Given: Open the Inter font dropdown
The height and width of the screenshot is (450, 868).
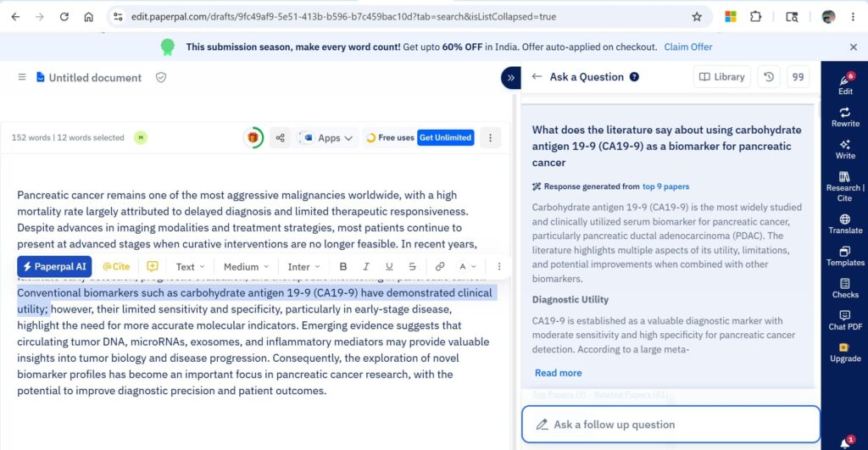Looking at the screenshot, I should 303,267.
